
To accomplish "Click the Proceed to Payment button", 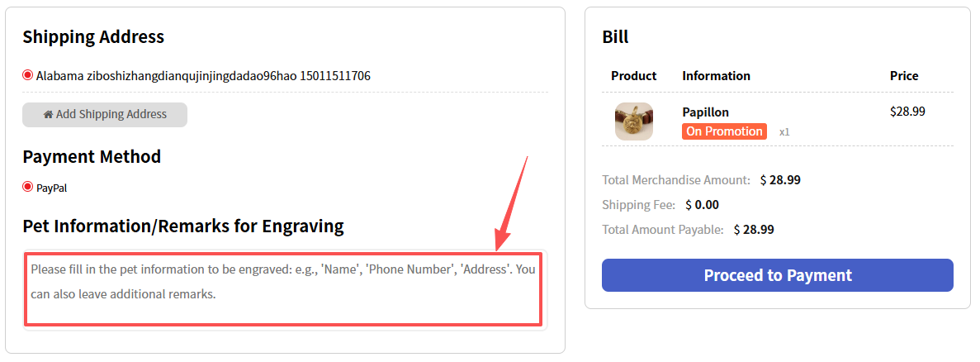I will click(x=777, y=275).
